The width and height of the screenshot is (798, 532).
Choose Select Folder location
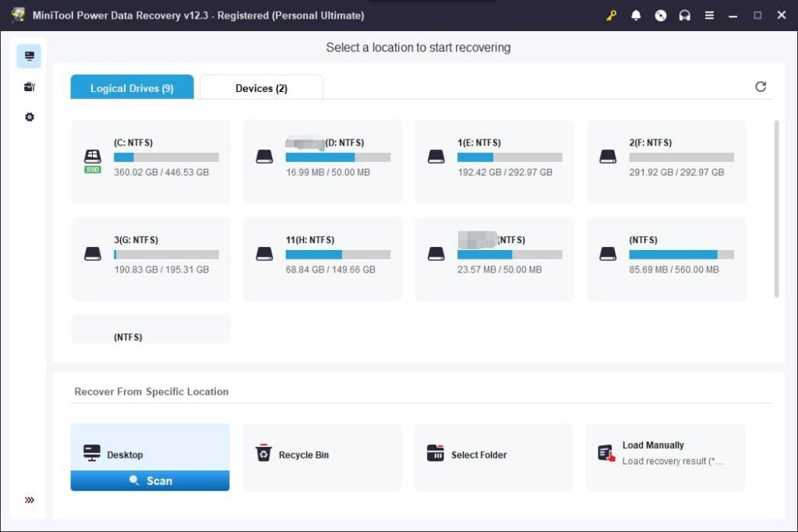tap(493, 456)
